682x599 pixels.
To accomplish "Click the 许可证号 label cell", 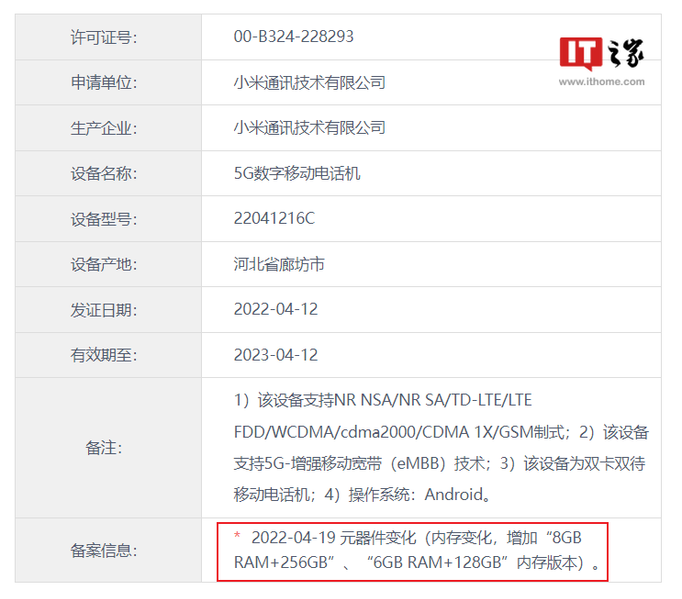I will [x=108, y=37].
